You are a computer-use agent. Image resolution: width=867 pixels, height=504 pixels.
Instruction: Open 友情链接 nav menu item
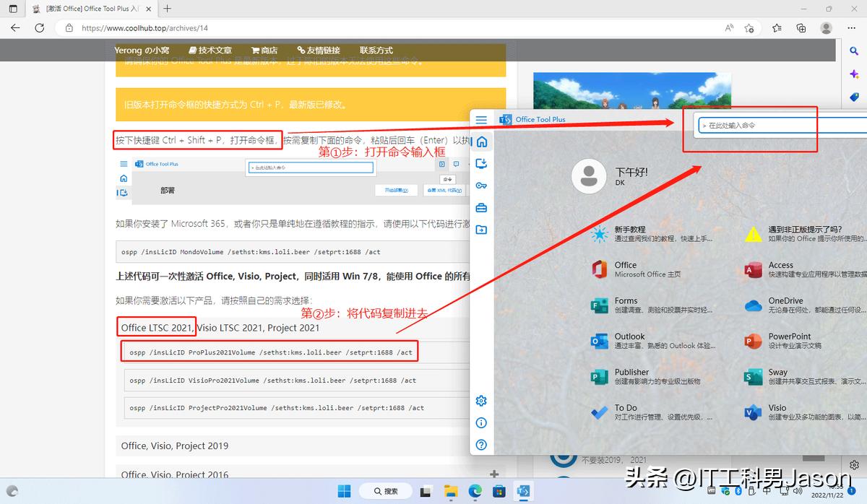318,51
